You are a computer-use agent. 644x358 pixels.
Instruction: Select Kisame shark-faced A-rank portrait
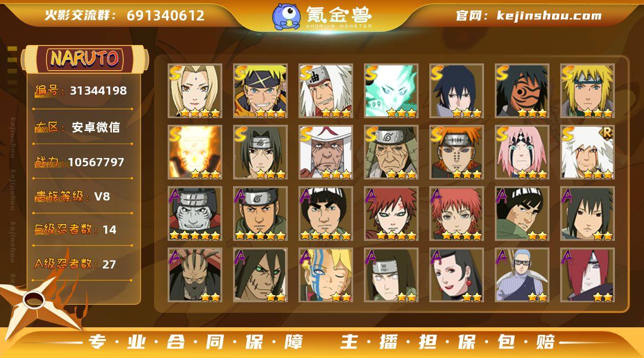coord(195,214)
